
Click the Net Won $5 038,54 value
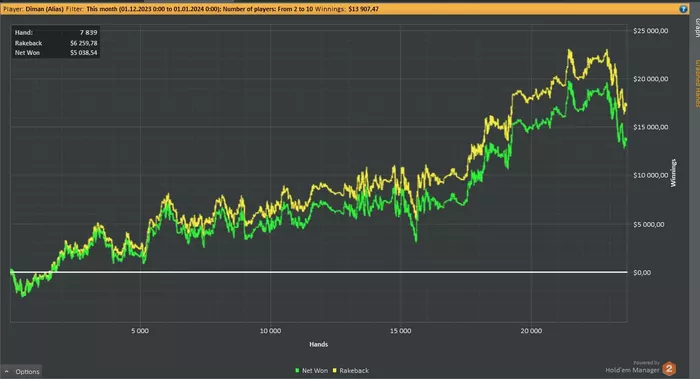click(83, 53)
